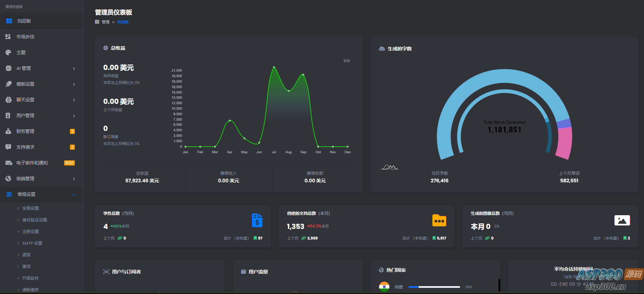Image resolution: width=644 pixels, height=294 pixels.
Task: Open 支持请求 in the sidebar menu
Action: pyautogui.click(x=25, y=147)
